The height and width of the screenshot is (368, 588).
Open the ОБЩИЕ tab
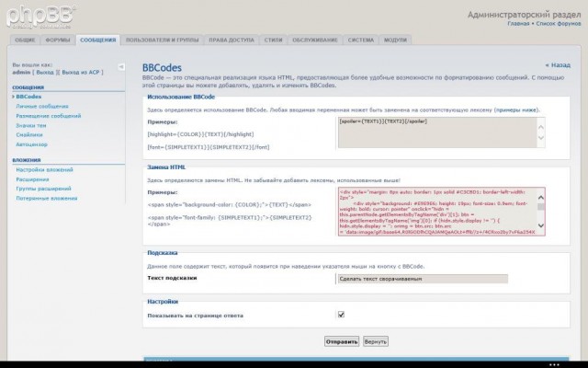coord(25,40)
